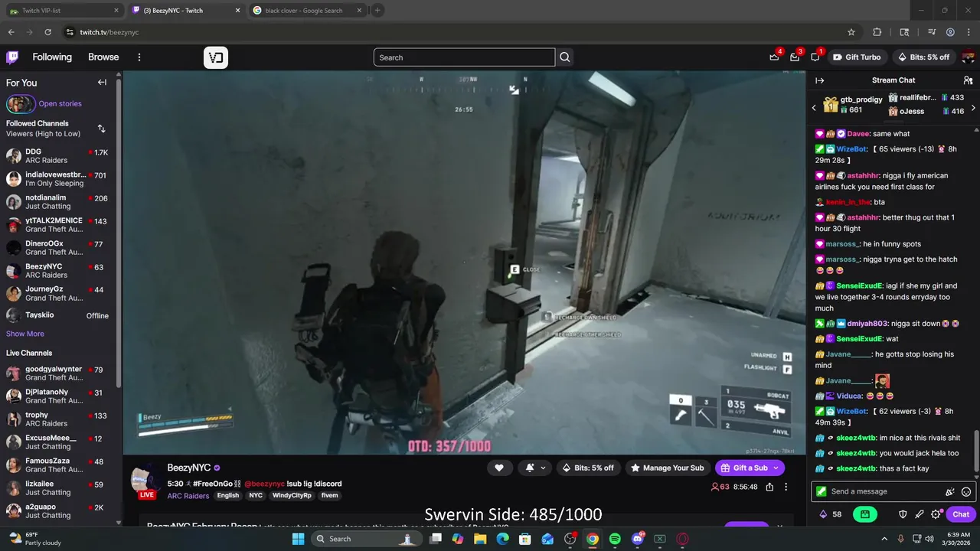Show next gift leaderboard entries
980x551 pixels.
click(x=973, y=108)
